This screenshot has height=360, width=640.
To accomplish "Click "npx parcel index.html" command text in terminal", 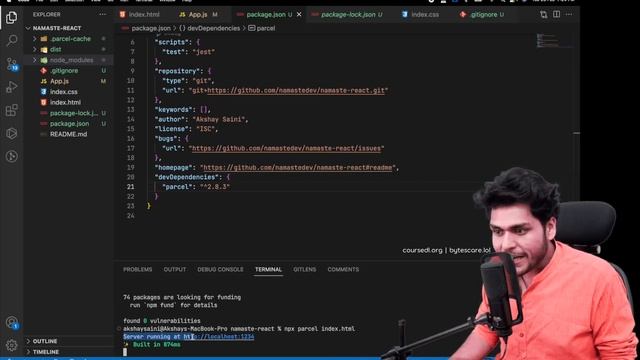I will pos(320,329).
